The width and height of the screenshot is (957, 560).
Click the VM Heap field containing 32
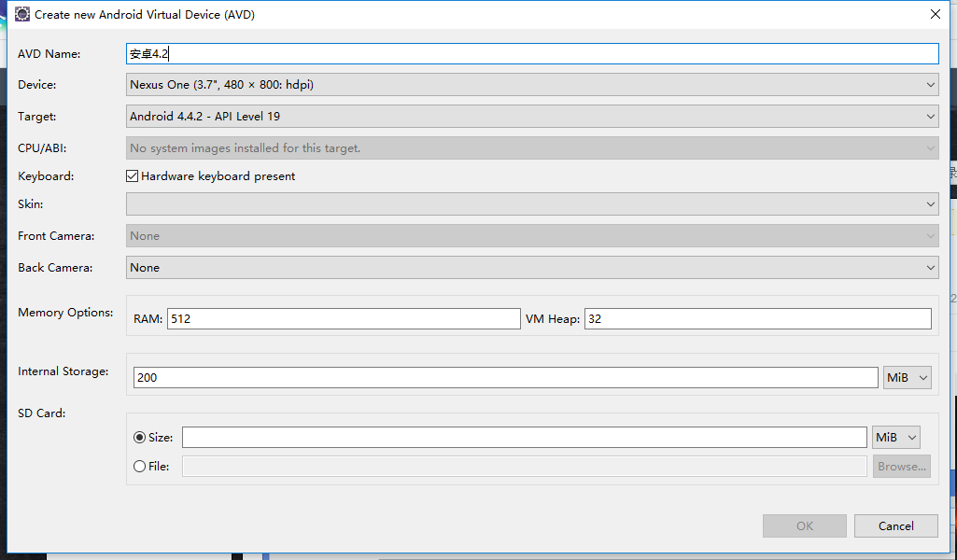tap(758, 319)
